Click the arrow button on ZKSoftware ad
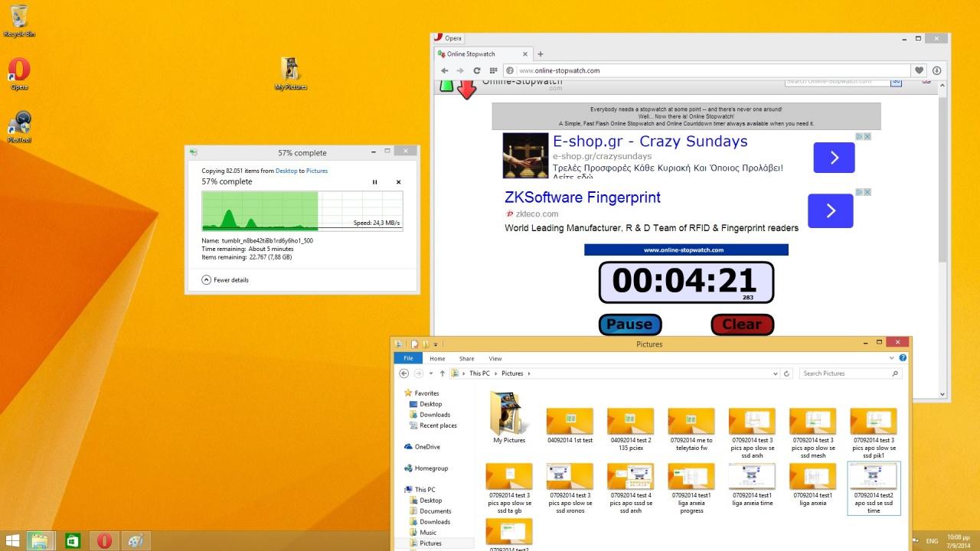This screenshot has width=980, height=551. click(831, 210)
